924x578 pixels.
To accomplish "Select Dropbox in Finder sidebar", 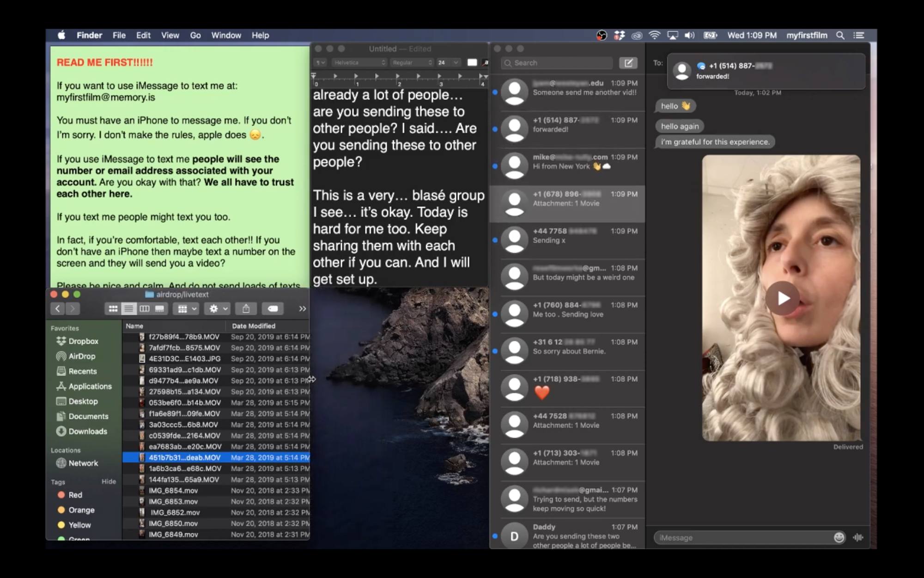I will [77, 341].
